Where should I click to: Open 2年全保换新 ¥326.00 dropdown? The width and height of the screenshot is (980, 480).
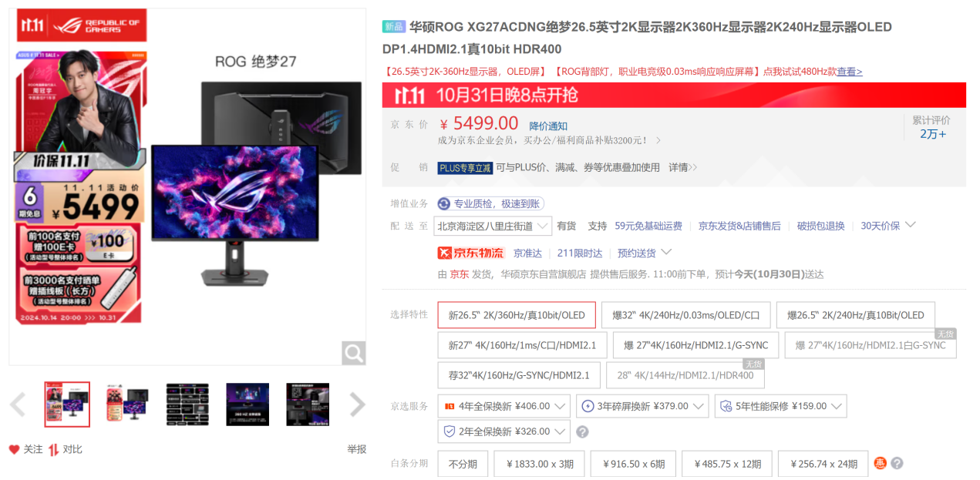coord(503,431)
